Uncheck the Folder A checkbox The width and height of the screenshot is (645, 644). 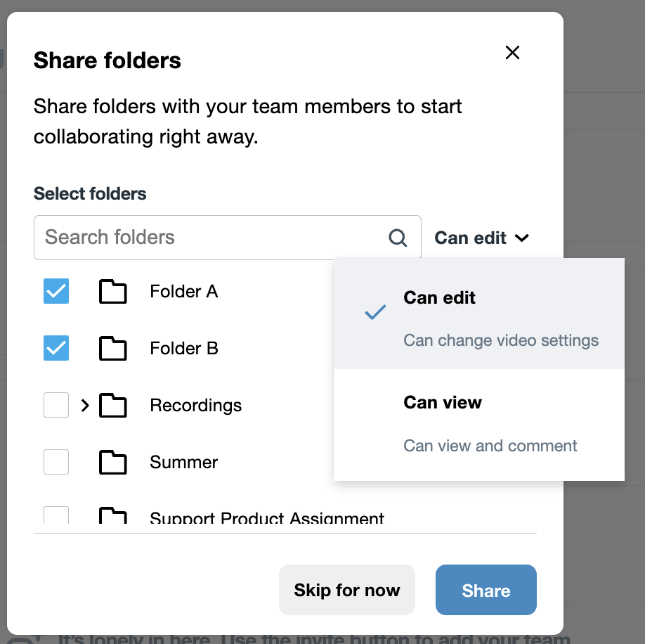56,291
